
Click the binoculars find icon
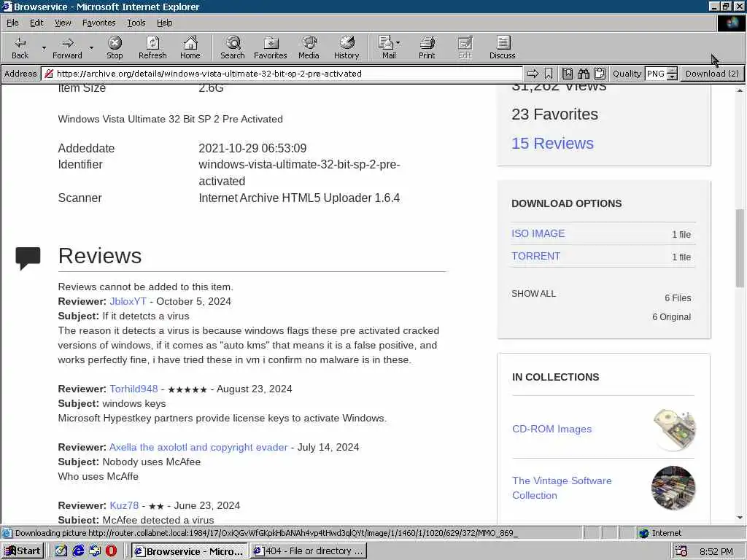coord(584,74)
